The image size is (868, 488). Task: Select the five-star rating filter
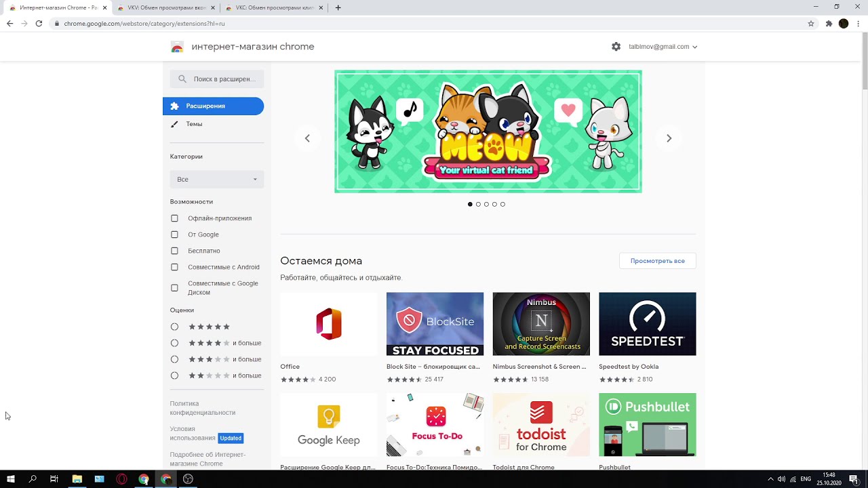pos(174,327)
